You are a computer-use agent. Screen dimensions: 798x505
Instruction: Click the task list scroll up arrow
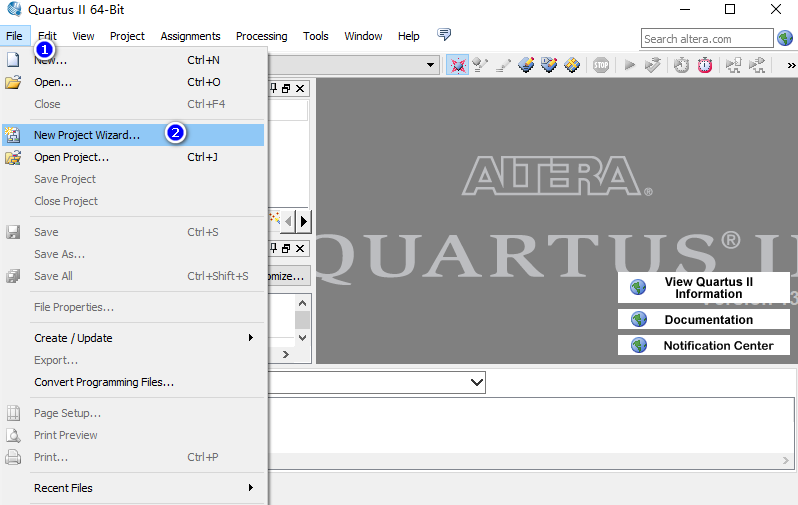302,303
